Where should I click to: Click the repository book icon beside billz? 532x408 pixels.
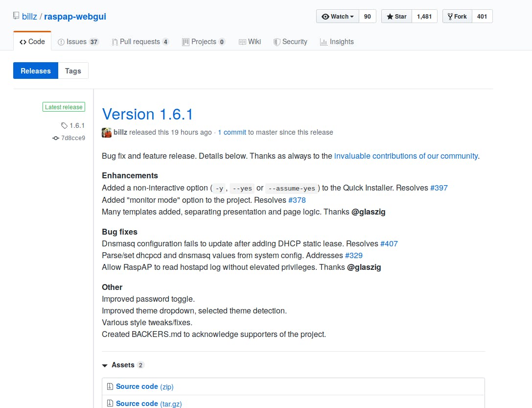pos(16,17)
